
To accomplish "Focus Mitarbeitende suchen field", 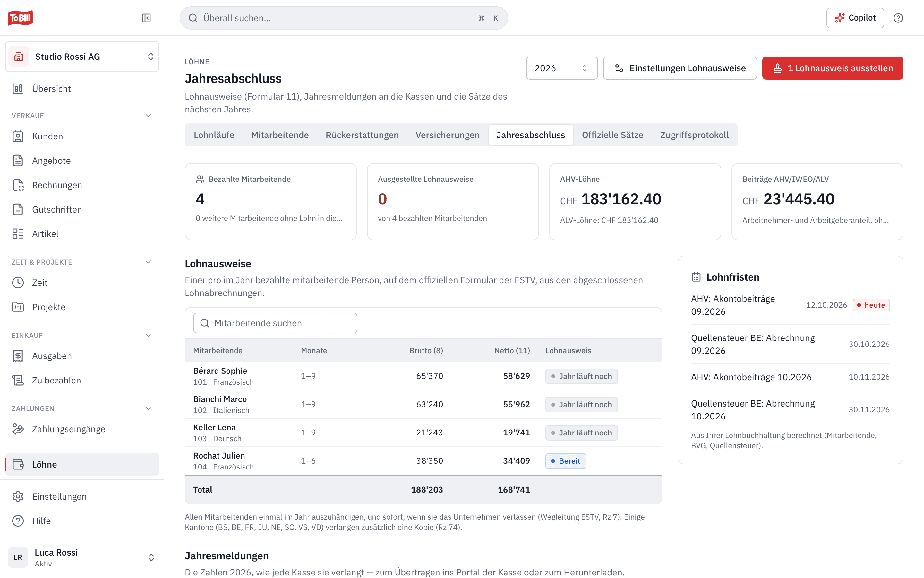I will 275,323.
